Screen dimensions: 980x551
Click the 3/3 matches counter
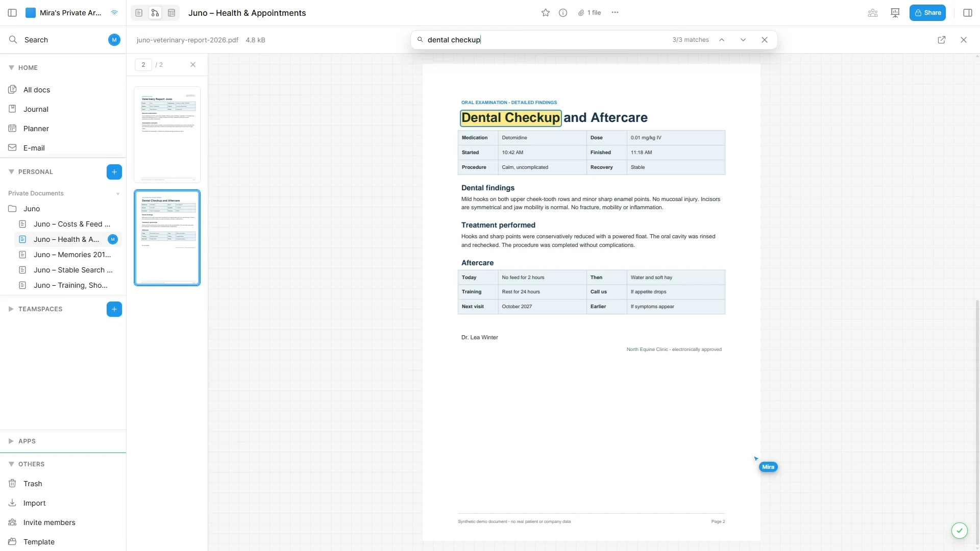[x=691, y=40]
